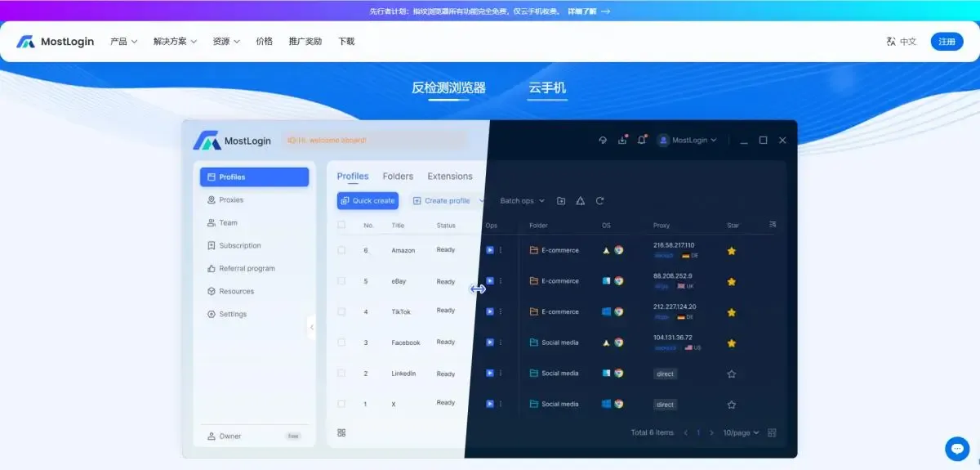
Task: Launch the Facebook profile play button
Action: (x=490, y=342)
